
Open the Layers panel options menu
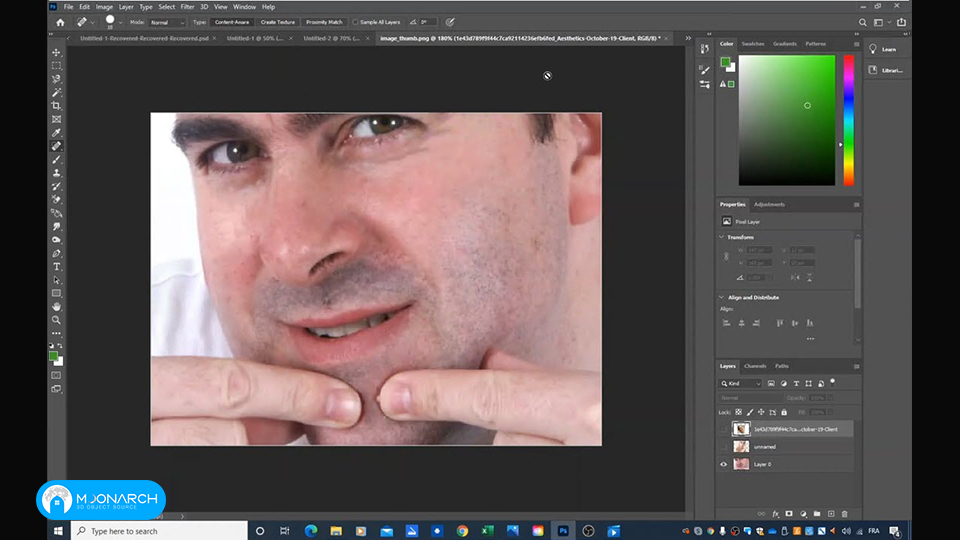(857, 366)
